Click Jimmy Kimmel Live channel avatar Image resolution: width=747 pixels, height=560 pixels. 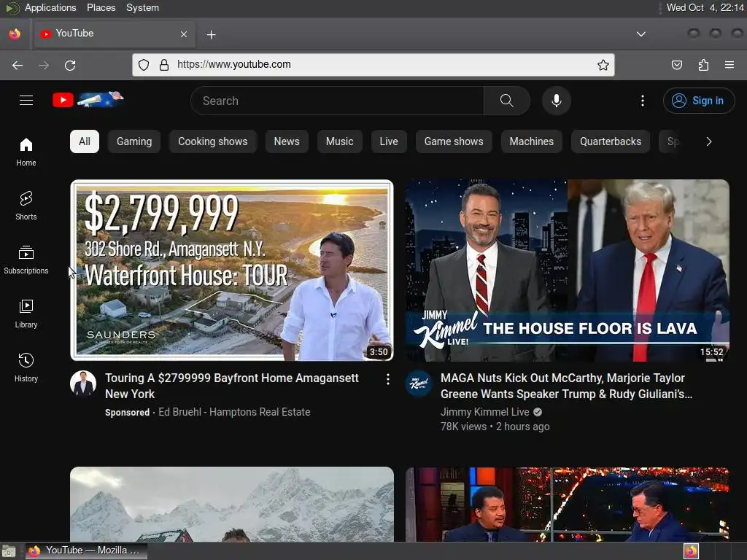[419, 384]
